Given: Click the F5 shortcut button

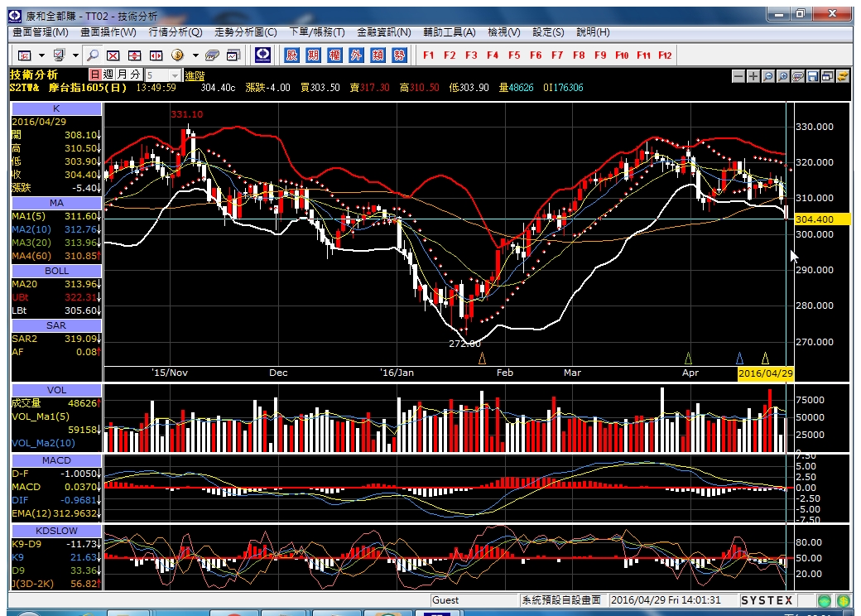Looking at the screenshot, I should (514, 55).
